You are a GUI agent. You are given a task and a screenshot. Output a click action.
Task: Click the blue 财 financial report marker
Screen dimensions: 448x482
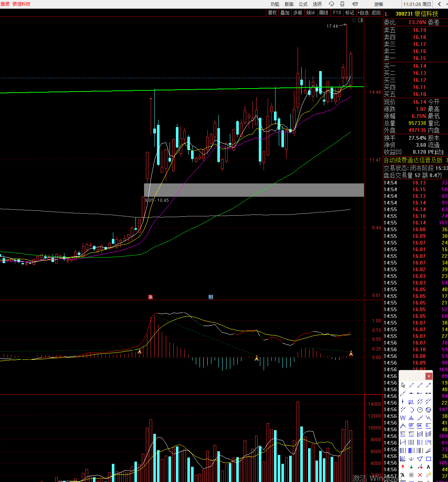pyautogui.click(x=211, y=297)
